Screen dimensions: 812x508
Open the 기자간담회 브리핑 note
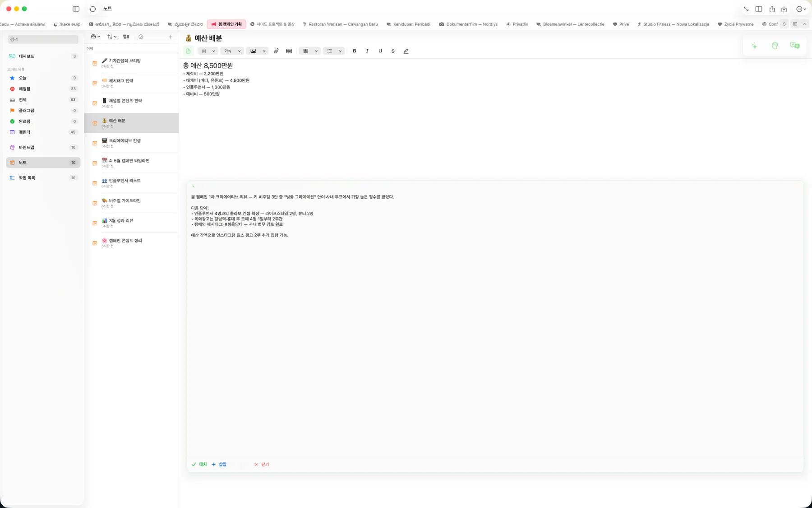click(x=132, y=63)
